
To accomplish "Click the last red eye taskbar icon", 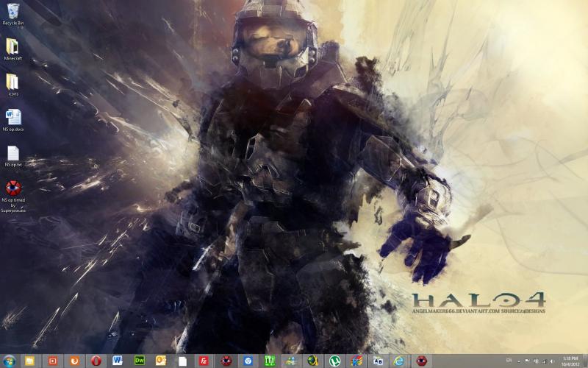I will (421, 361).
